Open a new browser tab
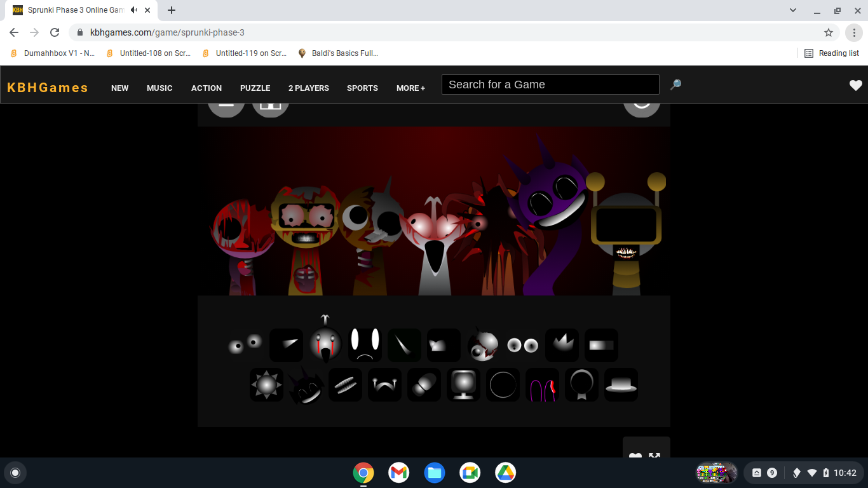Viewport: 868px width, 488px height. pyautogui.click(x=172, y=10)
